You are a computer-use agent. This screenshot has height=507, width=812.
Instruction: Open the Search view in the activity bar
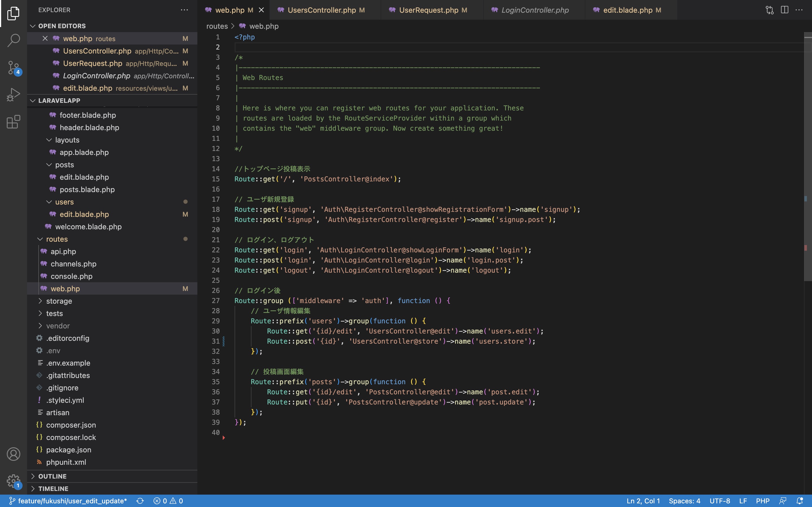pyautogui.click(x=14, y=40)
